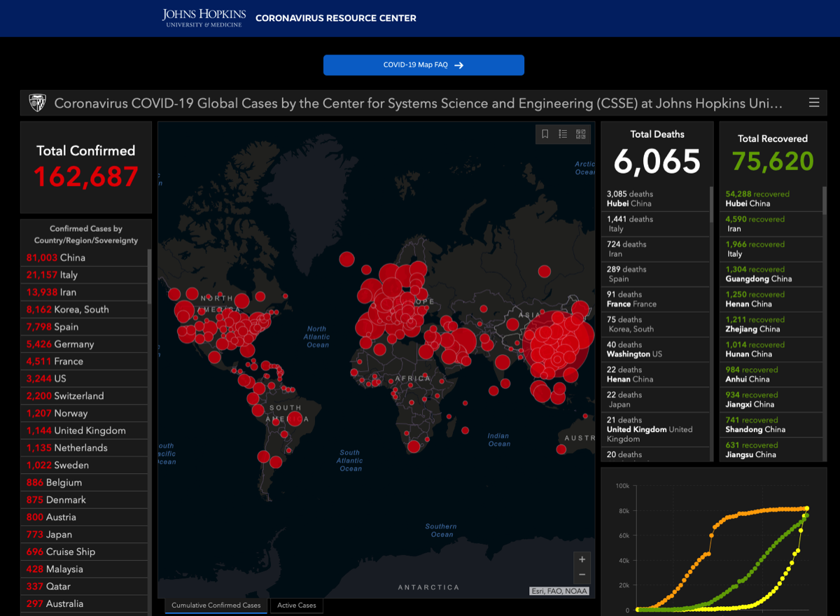The image size is (840, 616).
Task: Click the arrow icon in COVID-19 Map FAQ button
Action: pos(459,65)
